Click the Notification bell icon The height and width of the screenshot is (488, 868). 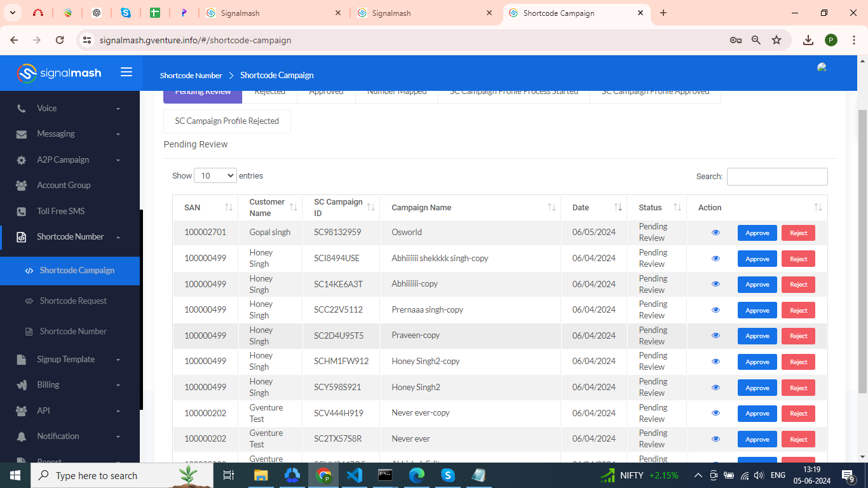click(22, 437)
